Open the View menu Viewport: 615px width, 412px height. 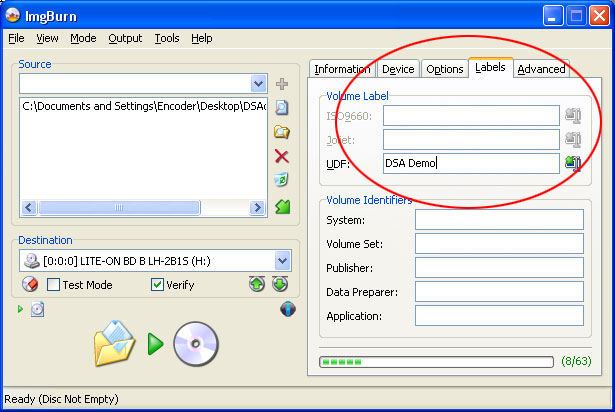(47, 38)
